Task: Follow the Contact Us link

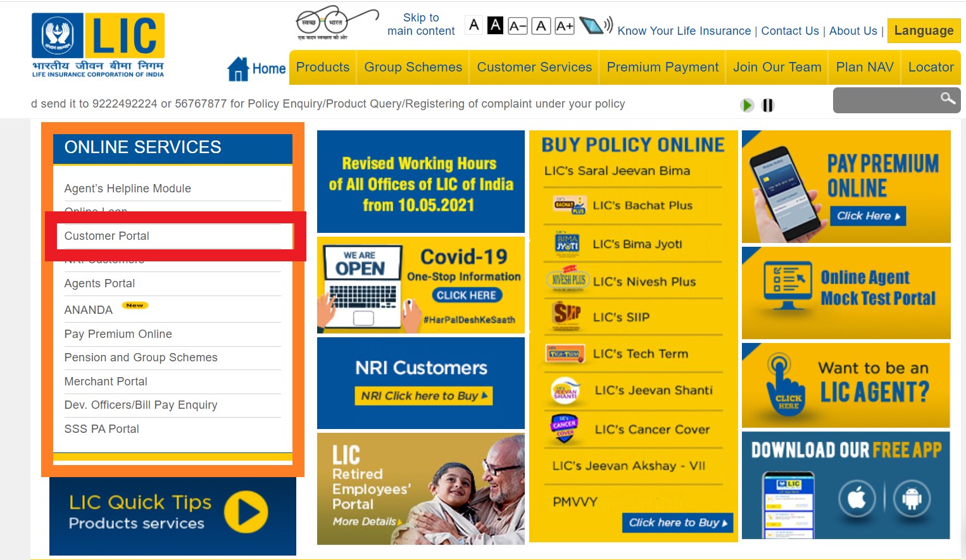Action: (790, 30)
